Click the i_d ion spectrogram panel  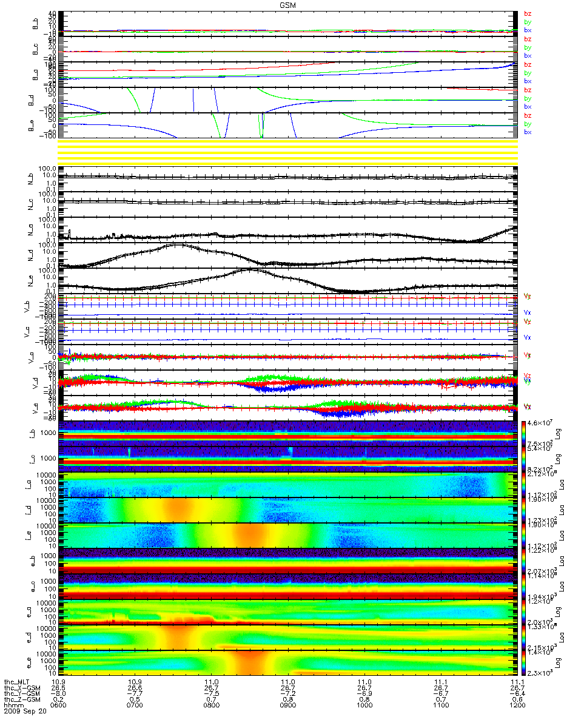tap(287, 510)
